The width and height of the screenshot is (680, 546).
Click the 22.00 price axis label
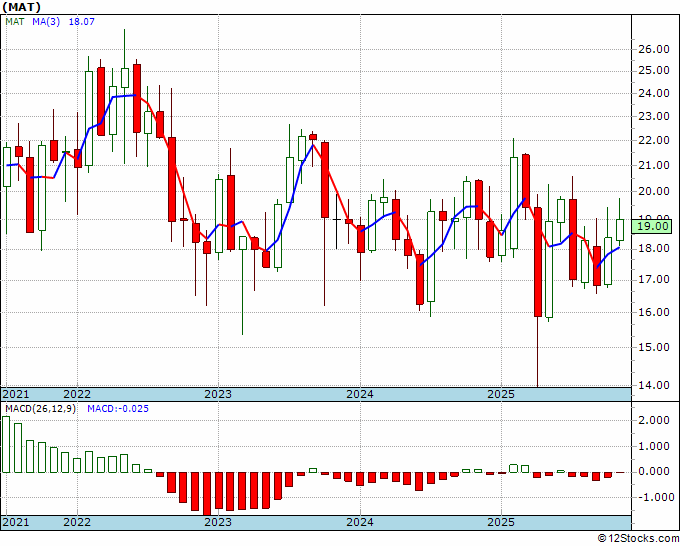[x=654, y=141]
